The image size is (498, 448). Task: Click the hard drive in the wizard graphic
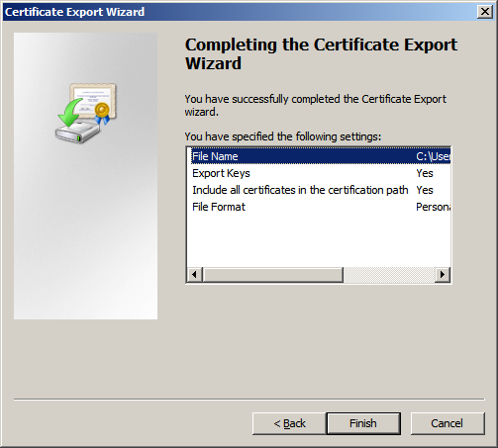[x=77, y=133]
